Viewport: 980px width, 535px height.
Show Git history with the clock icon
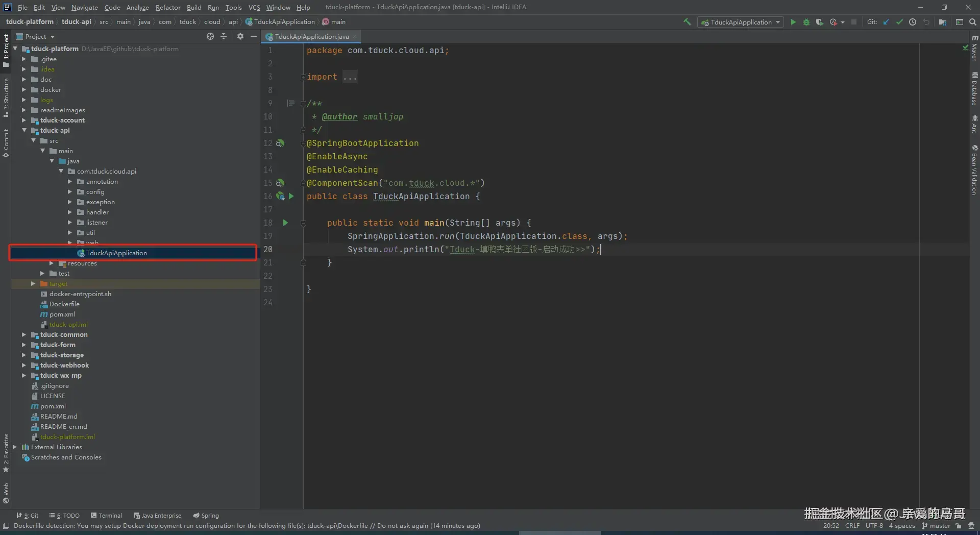[x=913, y=22]
